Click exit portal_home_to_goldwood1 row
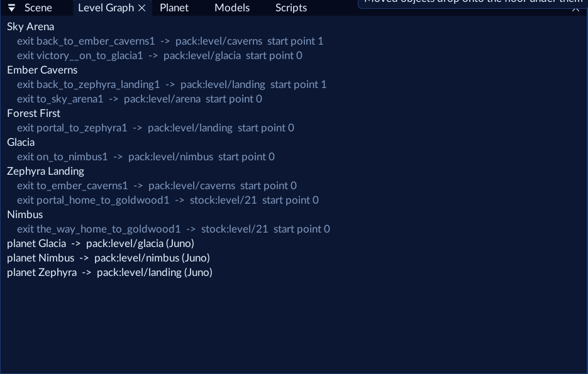This screenshot has width=588, height=374. [168, 200]
